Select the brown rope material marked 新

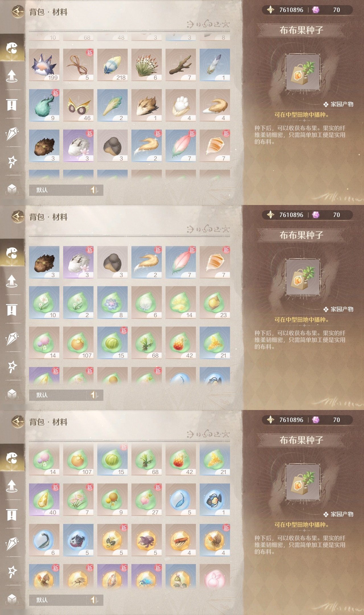[x=78, y=65]
